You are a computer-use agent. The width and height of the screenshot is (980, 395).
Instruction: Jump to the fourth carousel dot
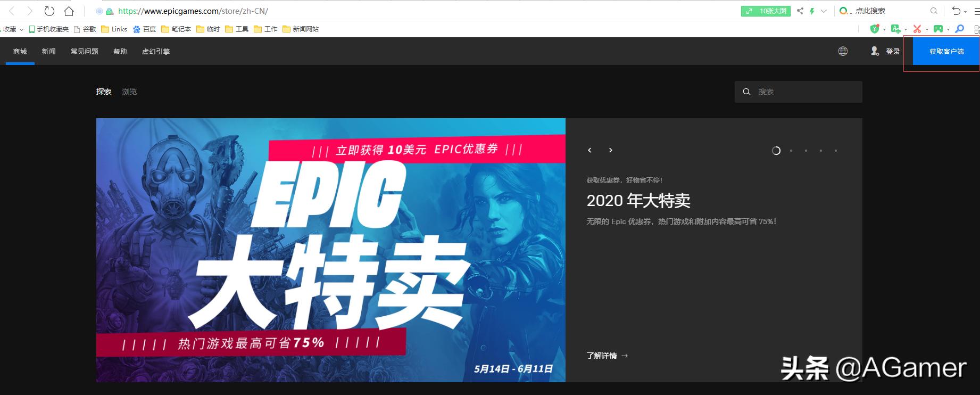(x=821, y=151)
